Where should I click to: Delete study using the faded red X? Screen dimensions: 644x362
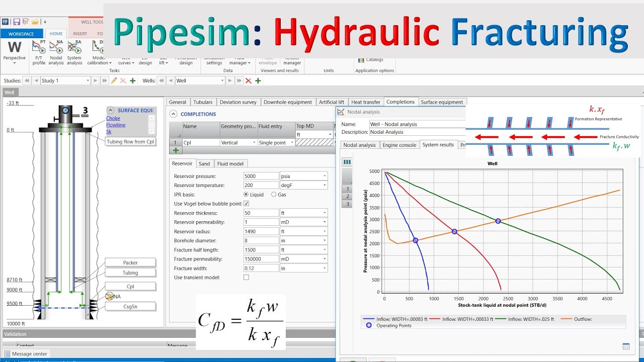[123, 80]
